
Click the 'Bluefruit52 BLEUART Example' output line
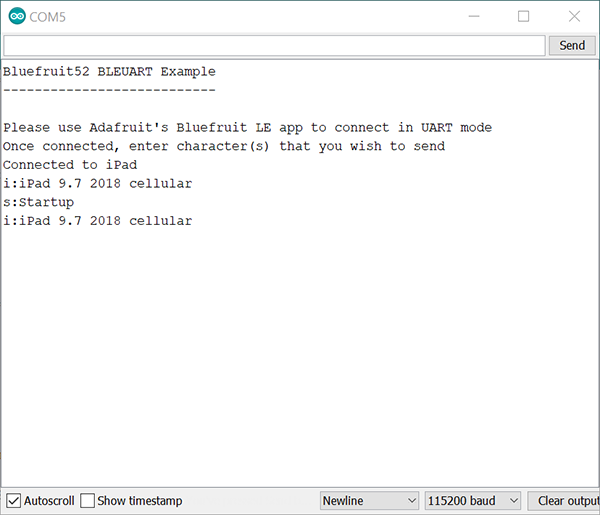click(109, 72)
